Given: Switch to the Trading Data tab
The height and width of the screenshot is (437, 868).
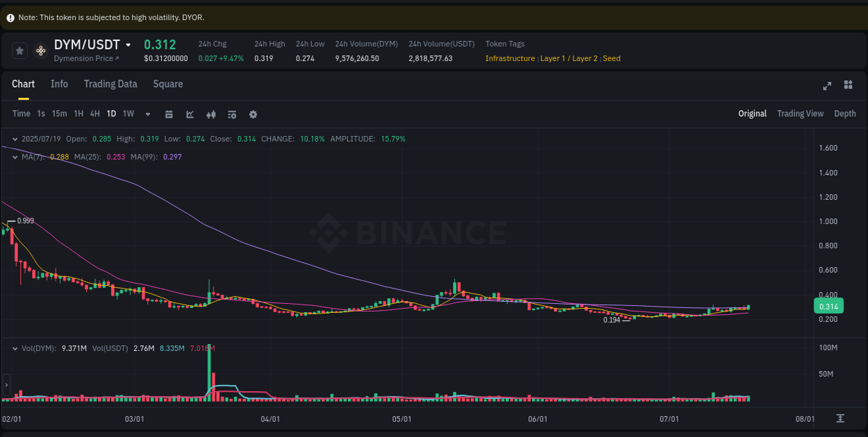Looking at the screenshot, I should 110,84.
